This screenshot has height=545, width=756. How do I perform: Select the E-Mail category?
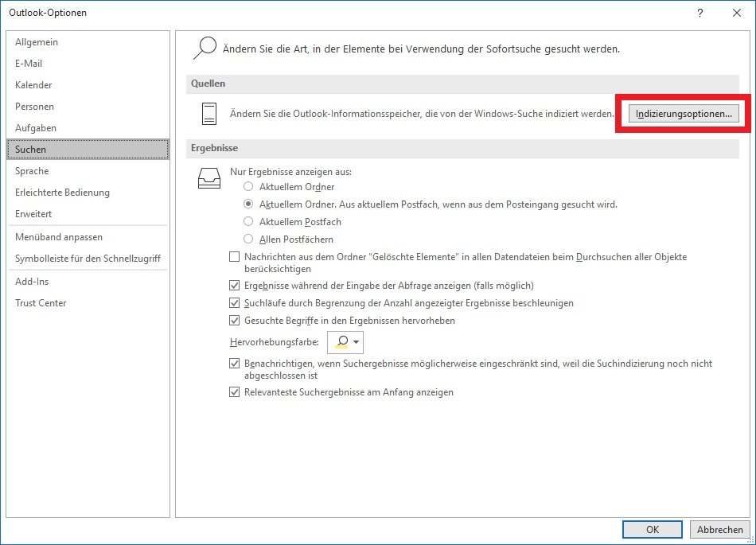[88, 64]
